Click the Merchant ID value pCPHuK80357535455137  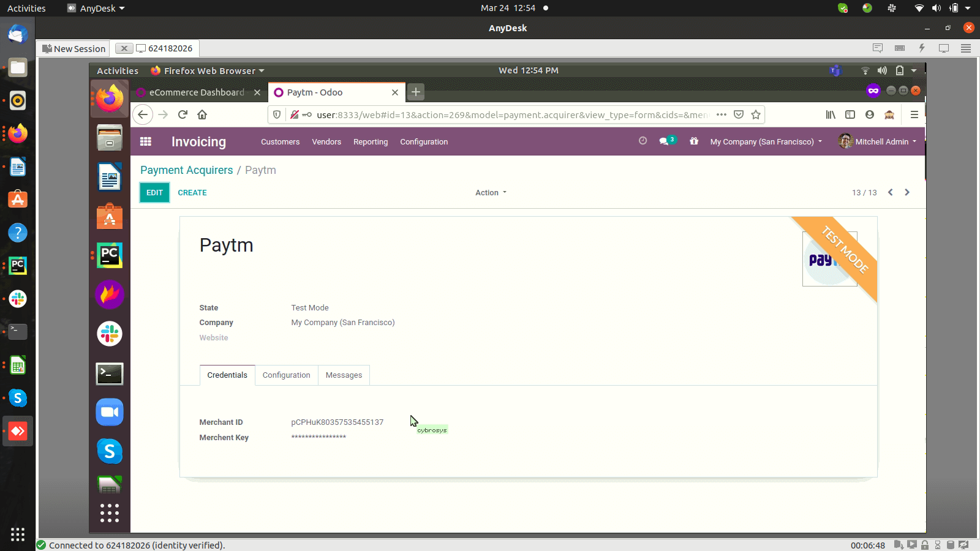click(337, 422)
